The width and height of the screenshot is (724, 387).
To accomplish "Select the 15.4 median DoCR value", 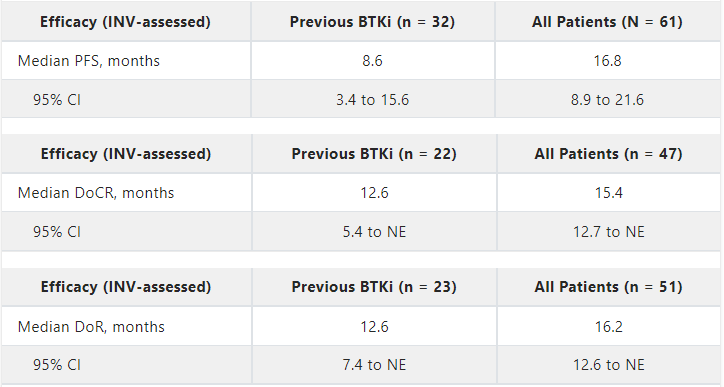I will (x=609, y=193).
